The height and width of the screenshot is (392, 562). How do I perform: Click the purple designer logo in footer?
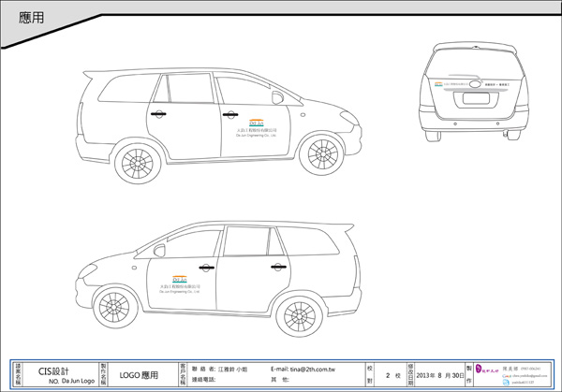click(483, 372)
